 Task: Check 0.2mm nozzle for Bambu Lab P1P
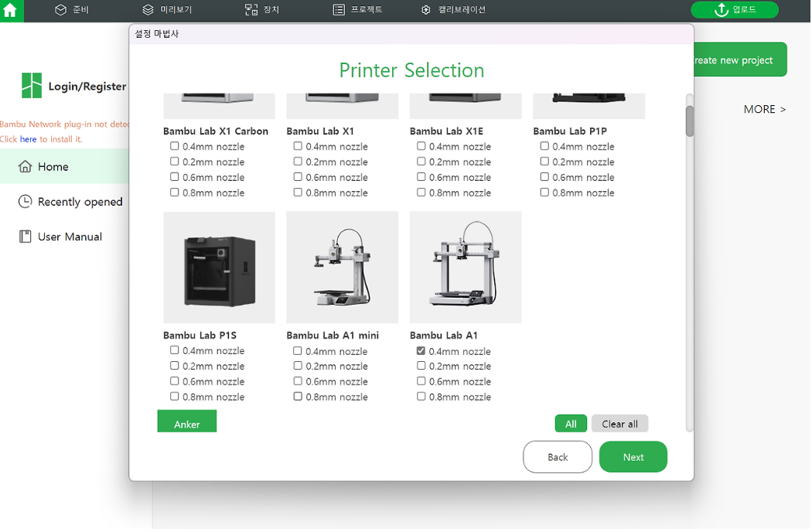point(544,162)
